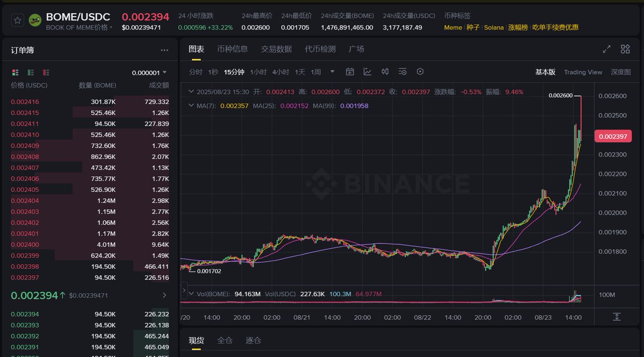Show both buy and sell orders view
644x357 pixels.
coord(15,73)
